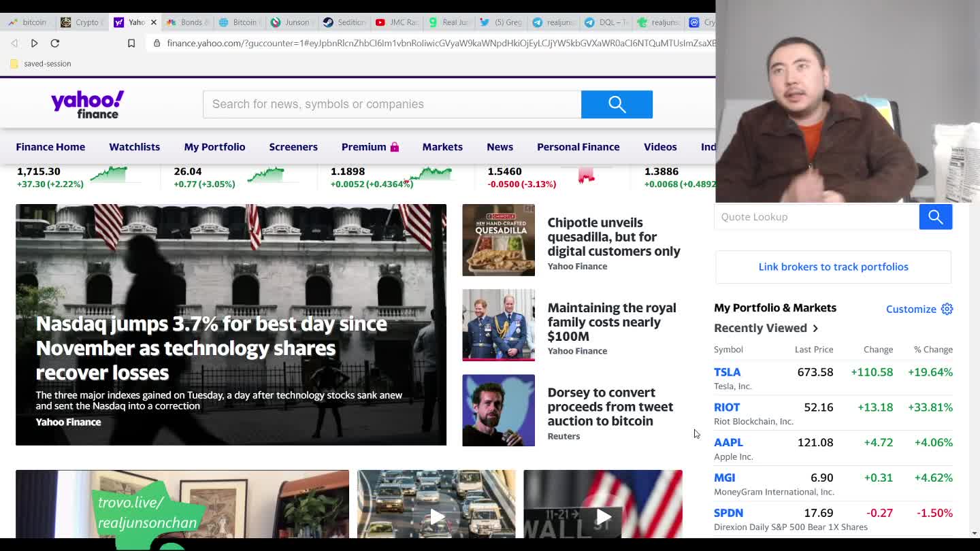The height and width of the screenshot is (551, 980).
Task: Open the SPDN ticker symbol
Action: [728, 513]
